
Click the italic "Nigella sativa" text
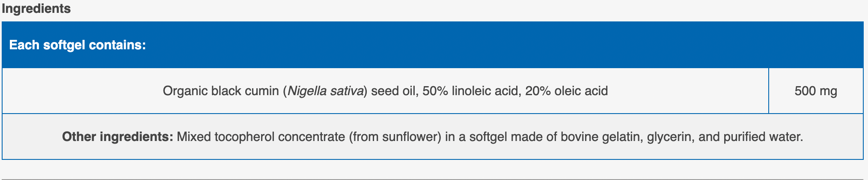pos(326,91)
